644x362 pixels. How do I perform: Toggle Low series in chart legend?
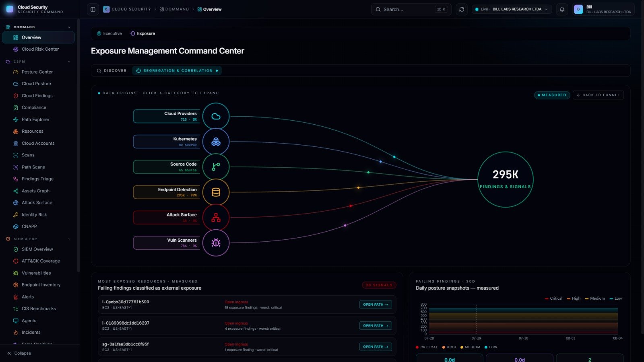[616, 298]
